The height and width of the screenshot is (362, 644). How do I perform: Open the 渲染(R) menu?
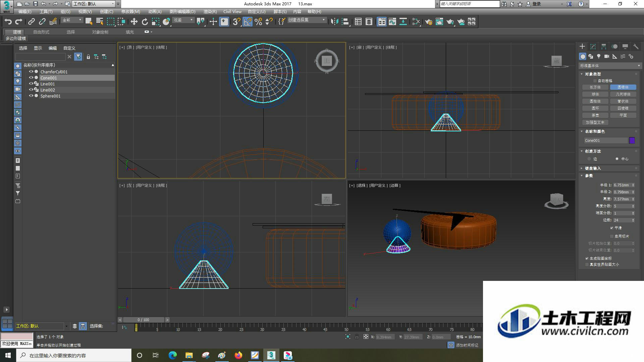click(210, 11)
